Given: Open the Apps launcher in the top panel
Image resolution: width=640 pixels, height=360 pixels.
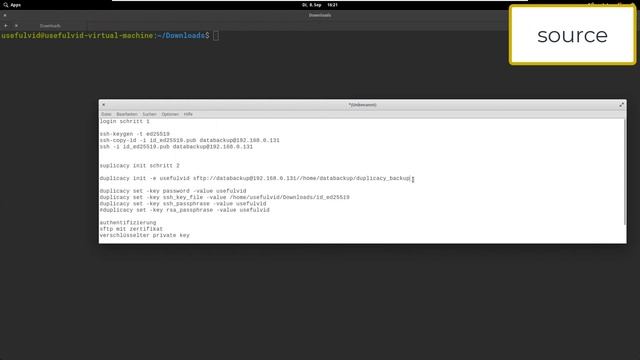Looking at the screenshot, I should click(12, 5).
